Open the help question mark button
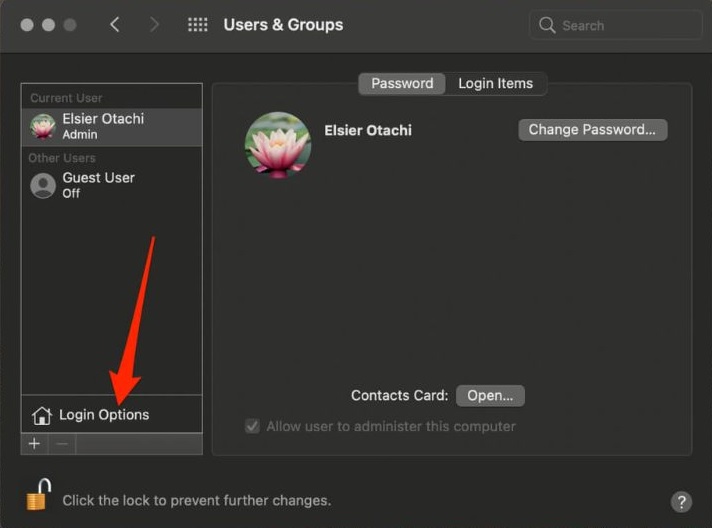712x528 pixels. click(x=681, y=502)
